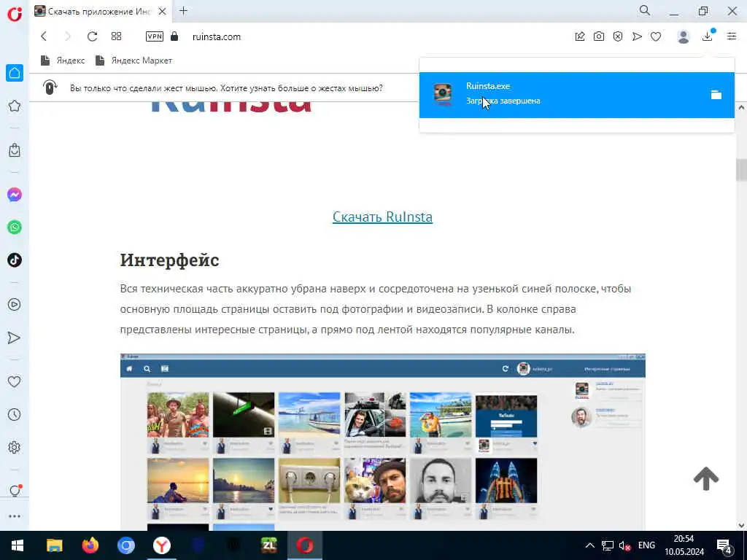Open the My Flow send icon in toolbar
The width and height of the screenshot is (747, 560).
(x=637, y=36)
